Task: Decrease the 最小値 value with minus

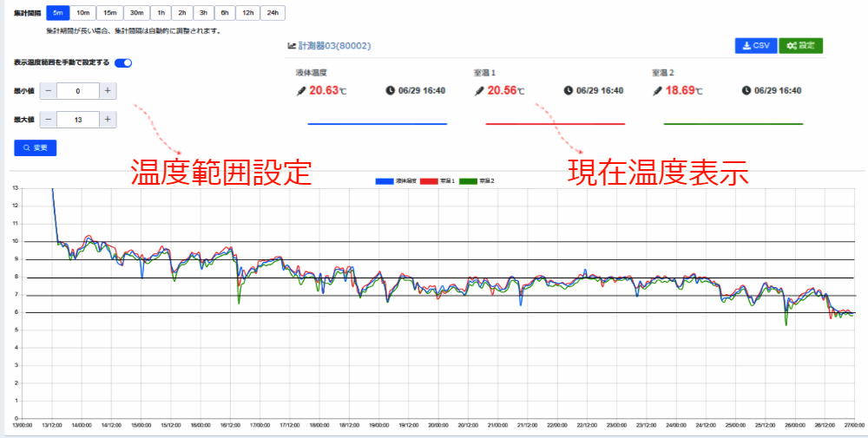Action: tap(48, 91)
